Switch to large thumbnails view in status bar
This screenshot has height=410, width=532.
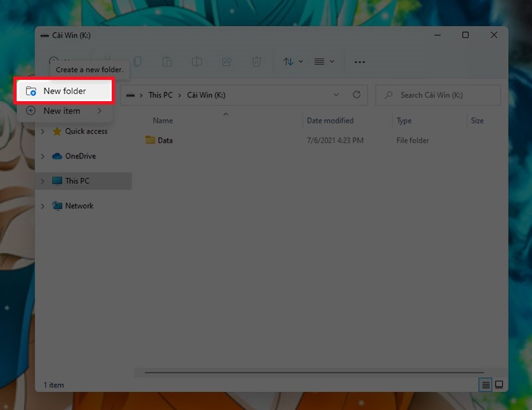point(499,385)
